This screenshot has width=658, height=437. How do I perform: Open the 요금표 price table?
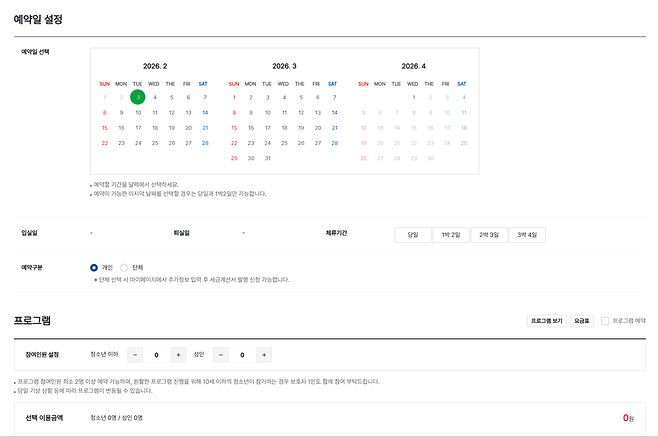pos(582,321)
